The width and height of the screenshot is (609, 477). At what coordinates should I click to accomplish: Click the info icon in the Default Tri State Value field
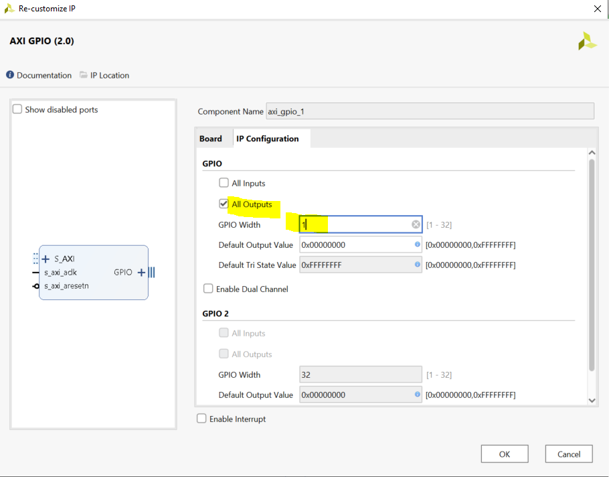click(x=417, y=264)
